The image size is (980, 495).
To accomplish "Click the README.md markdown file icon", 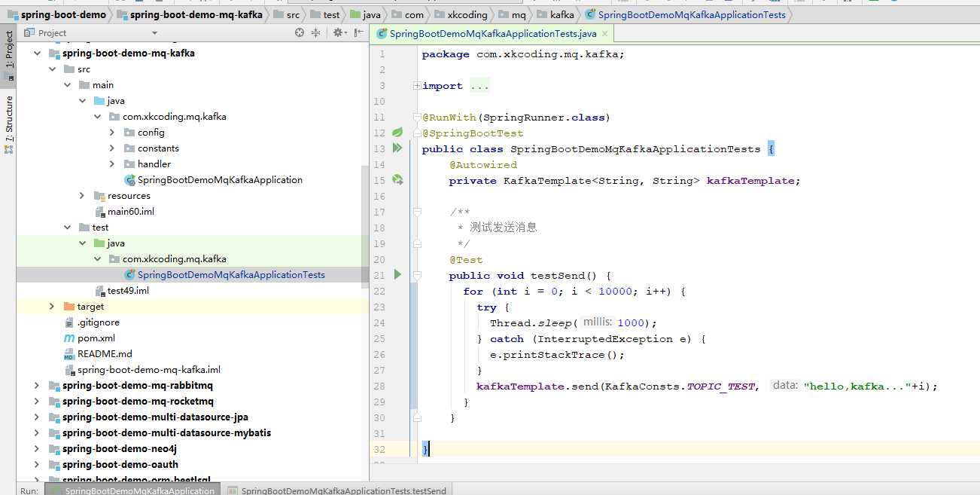I will pyautogui.click(x=70, y=354).
